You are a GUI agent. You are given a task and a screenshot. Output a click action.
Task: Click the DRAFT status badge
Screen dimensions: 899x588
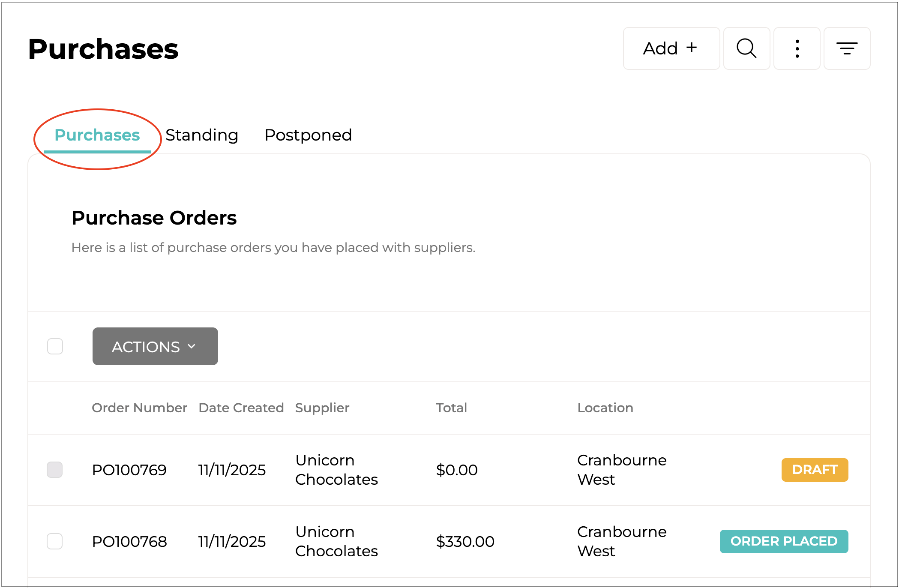coord(815,470)
